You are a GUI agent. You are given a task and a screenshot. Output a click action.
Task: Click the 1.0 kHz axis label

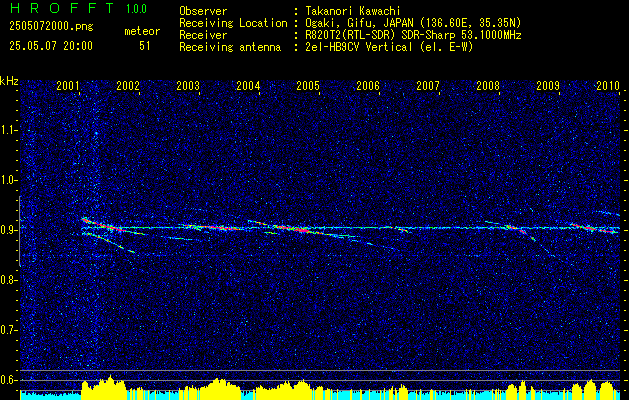[x=9, y=180]
